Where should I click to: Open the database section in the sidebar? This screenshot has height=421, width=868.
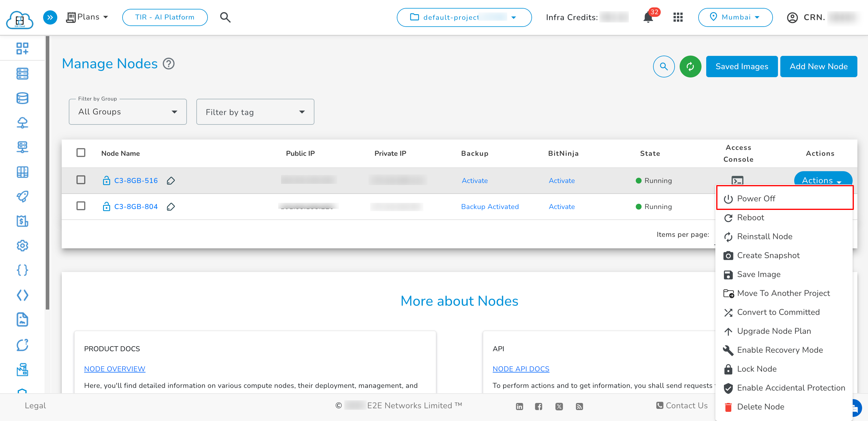[22, 98]
